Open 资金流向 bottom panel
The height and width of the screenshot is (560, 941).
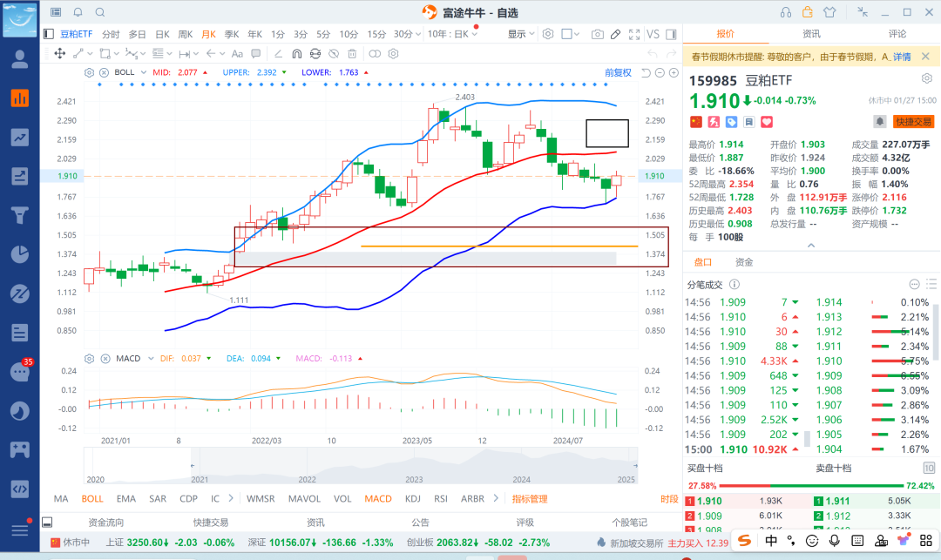[x=105, y=523]
